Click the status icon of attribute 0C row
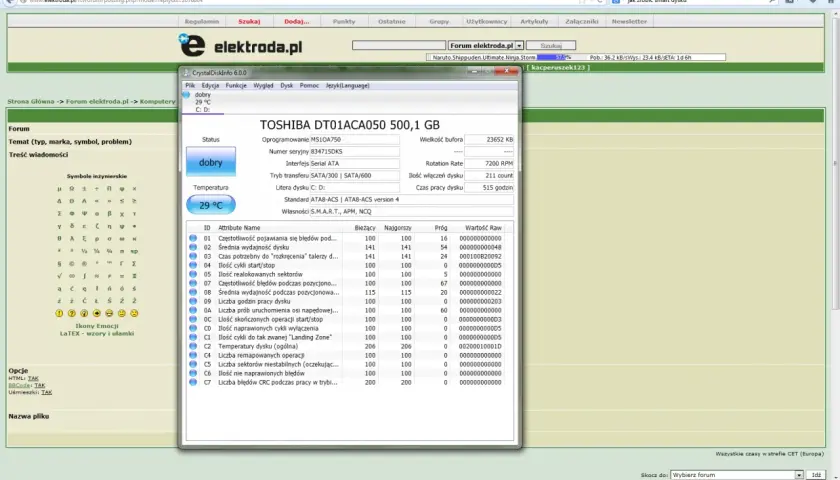The image size is (840, 480). [193, 319]
